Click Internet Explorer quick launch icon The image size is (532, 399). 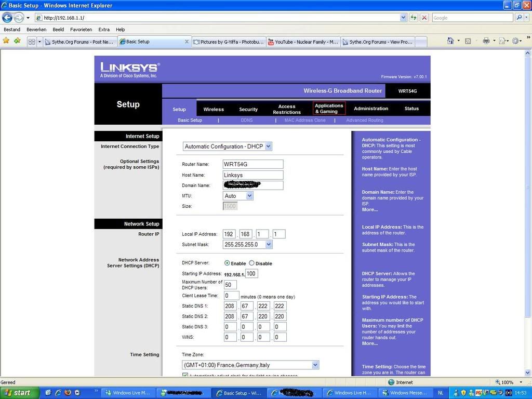coord(58,393)
